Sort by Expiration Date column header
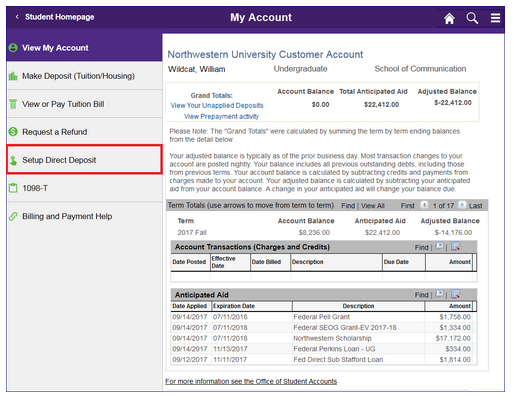Screen dimensions: 514x400 pyautogui.click(x=252, y=306)
